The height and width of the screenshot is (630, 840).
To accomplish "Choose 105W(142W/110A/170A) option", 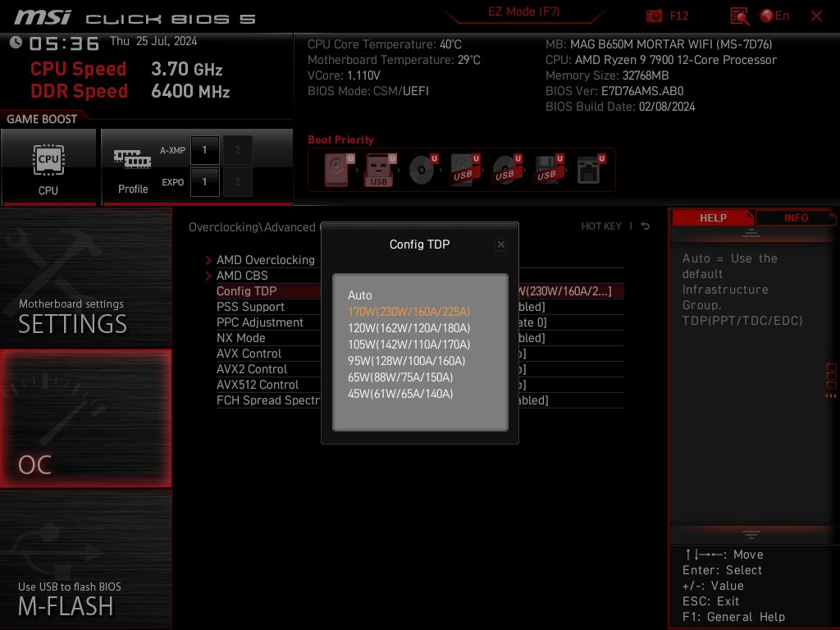I will (x=409, y=345).
